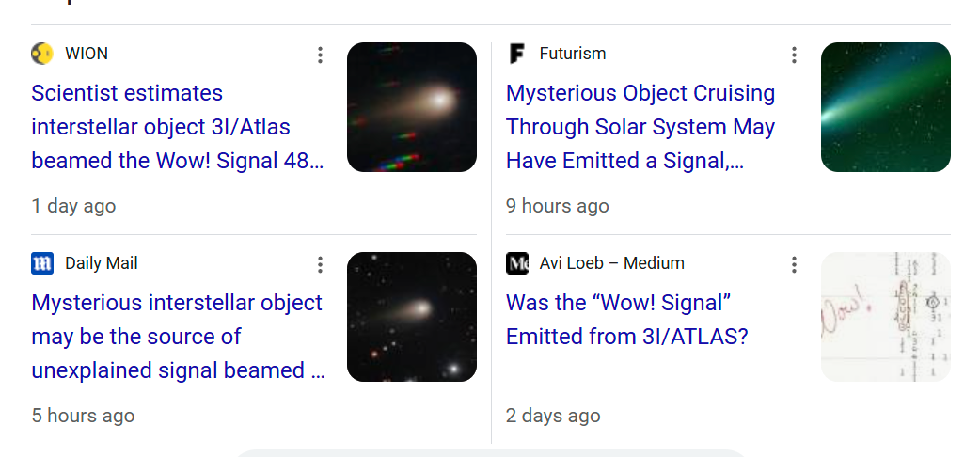980x457 pixels.
Task: Open more options for Futurism article
Action: pos(794,55)
